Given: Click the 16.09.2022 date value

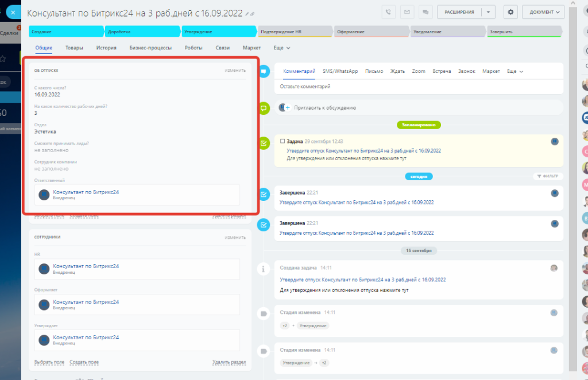Looking at the screenshot, I should (47, 95).
